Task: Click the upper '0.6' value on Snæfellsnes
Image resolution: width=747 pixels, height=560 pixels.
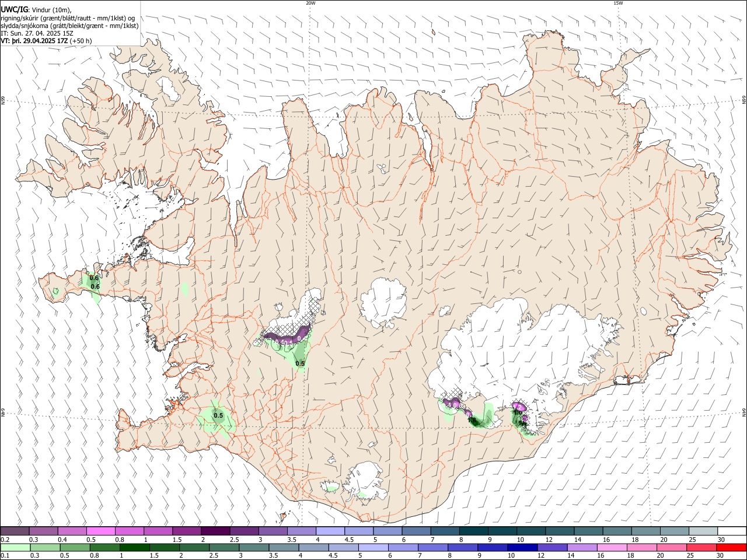Action: [x=94, y=278]
